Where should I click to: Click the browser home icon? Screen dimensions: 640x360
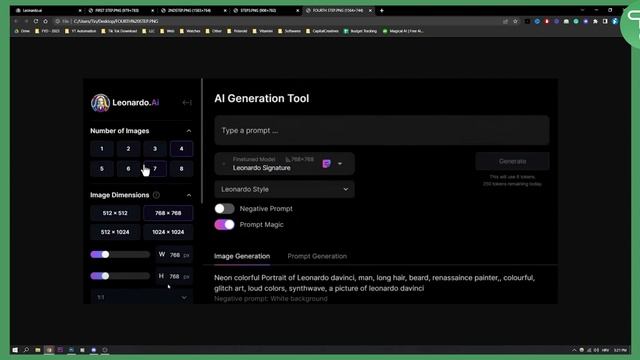[46, 21]
